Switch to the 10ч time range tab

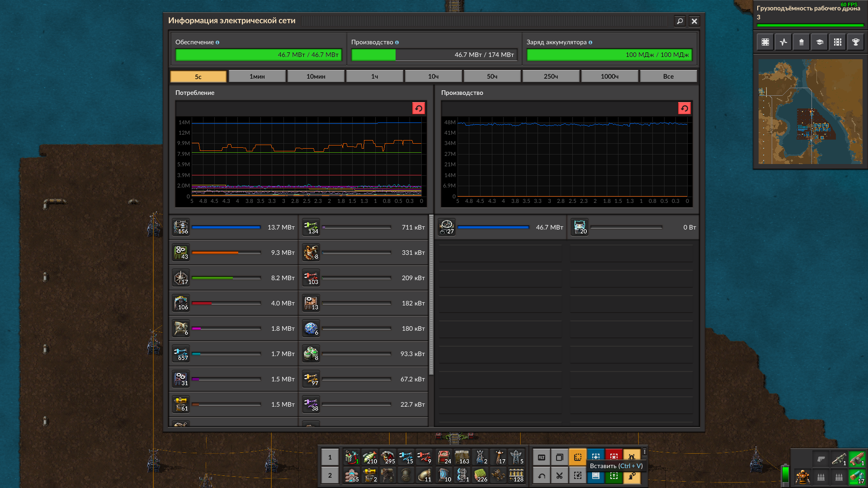(434, 76)
